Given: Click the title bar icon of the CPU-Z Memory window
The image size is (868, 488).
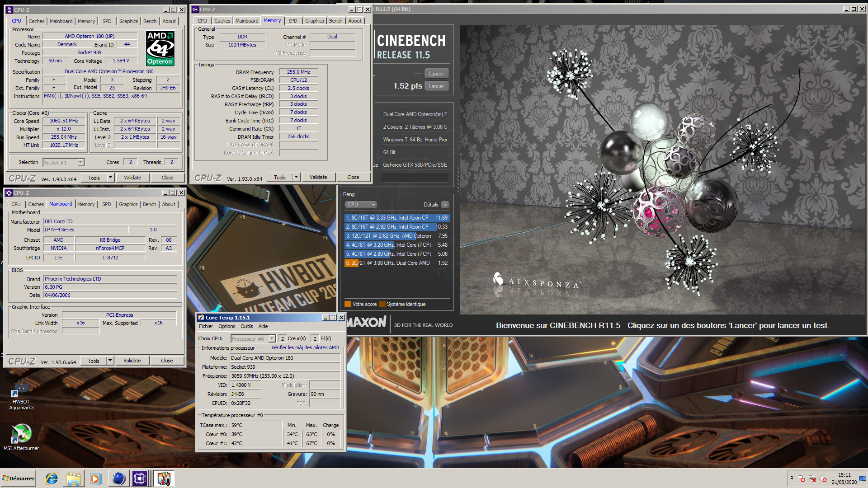Looking at the screenshot, I should [x=195, y=9].
